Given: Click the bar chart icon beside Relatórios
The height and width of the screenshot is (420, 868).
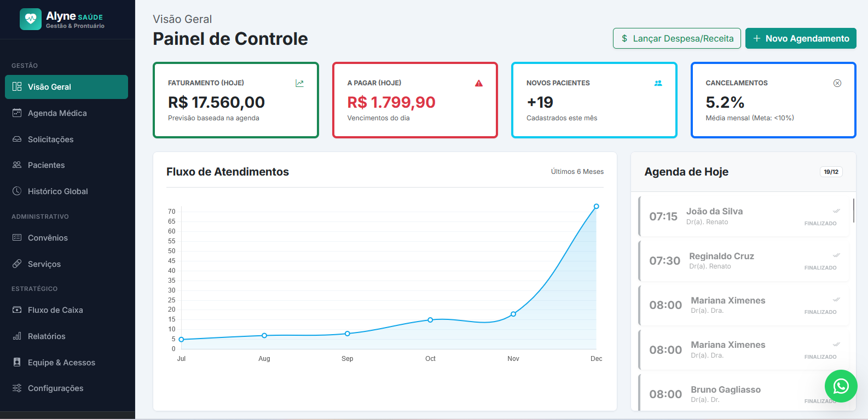Looking at the screenshot, I should point(17,336).
